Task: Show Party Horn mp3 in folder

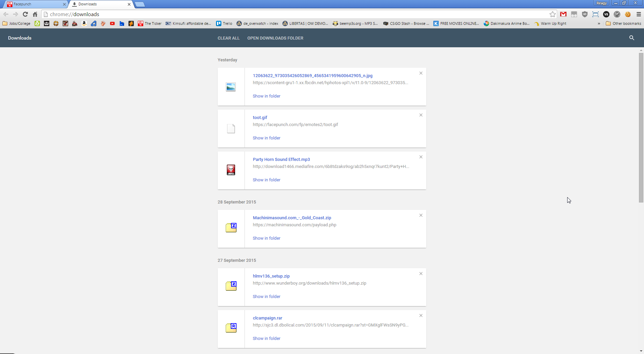Action: (266, 180)
